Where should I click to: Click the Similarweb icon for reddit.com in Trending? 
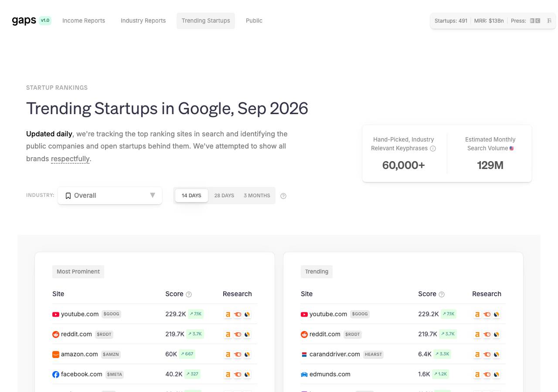click(x=497, y=334)
